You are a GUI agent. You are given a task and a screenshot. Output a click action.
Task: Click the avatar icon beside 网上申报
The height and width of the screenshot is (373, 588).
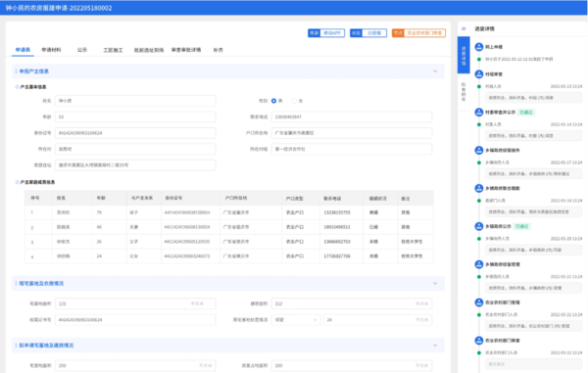tap(479, 47)
